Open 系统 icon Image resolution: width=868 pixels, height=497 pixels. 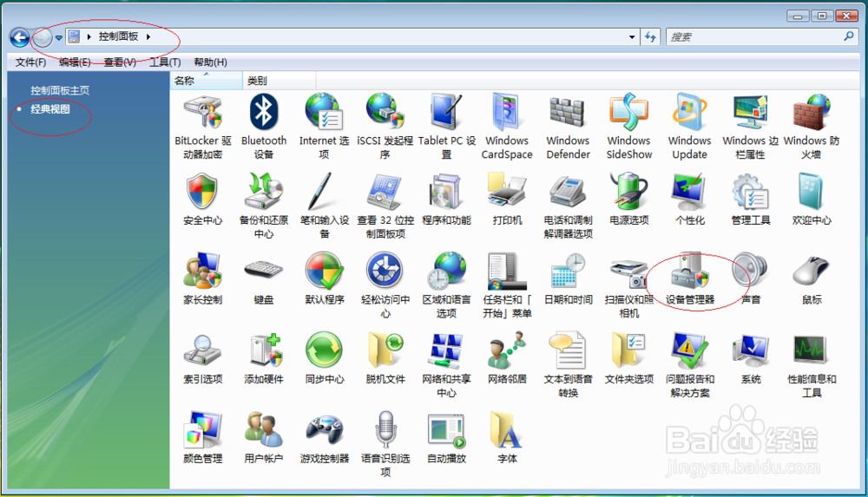tap(751, 351)
